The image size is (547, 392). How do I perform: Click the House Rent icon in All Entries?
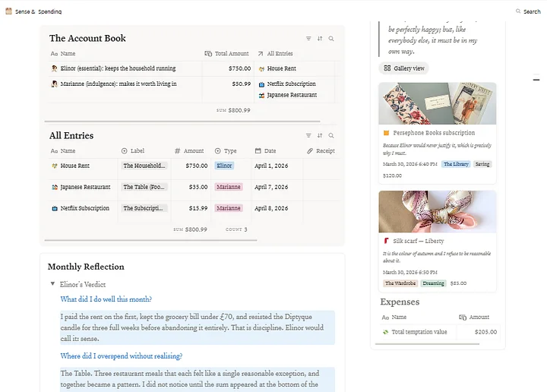pos(55,166)
